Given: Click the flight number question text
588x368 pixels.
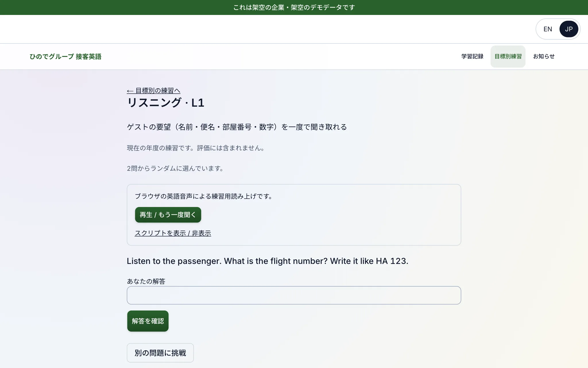Looking at the screenshot, I should pos(268,261).
